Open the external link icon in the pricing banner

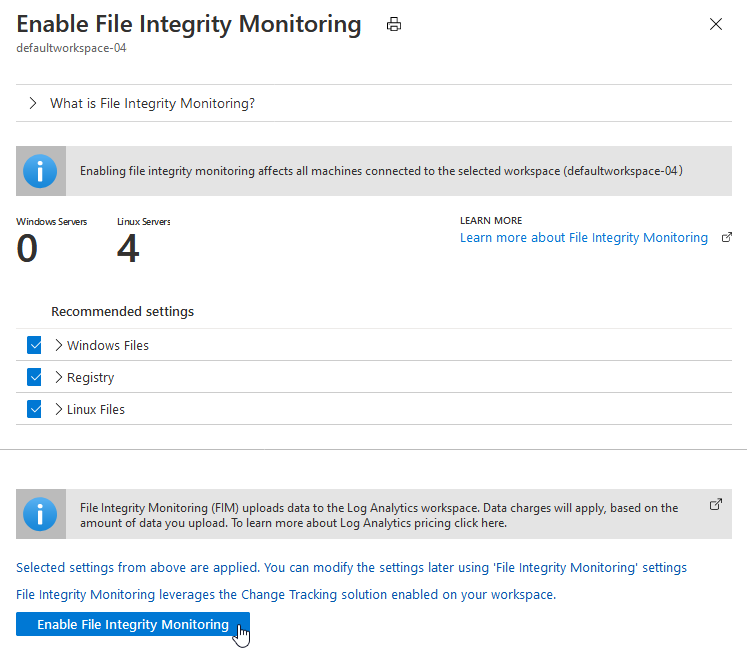pyautogui.click(x=716, y=505)
